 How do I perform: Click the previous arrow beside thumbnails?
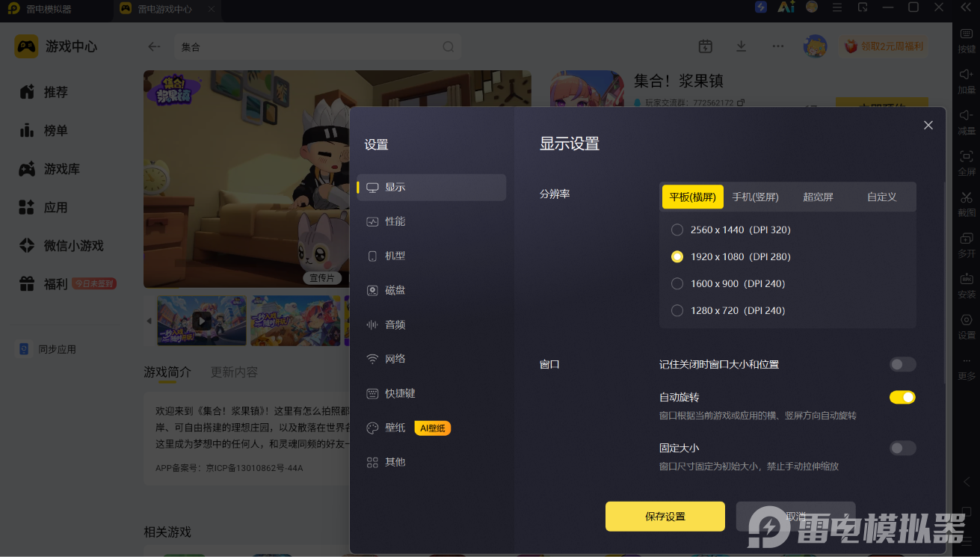tap(149, 321)
